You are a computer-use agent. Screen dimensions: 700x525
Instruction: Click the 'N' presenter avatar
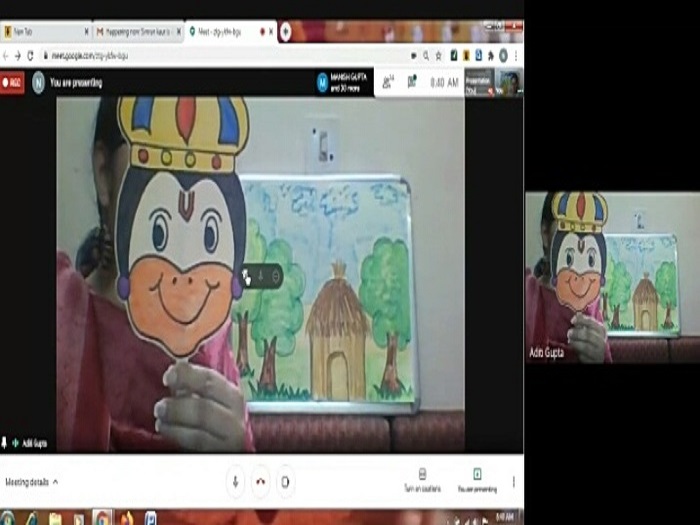(x=38, y=83)
